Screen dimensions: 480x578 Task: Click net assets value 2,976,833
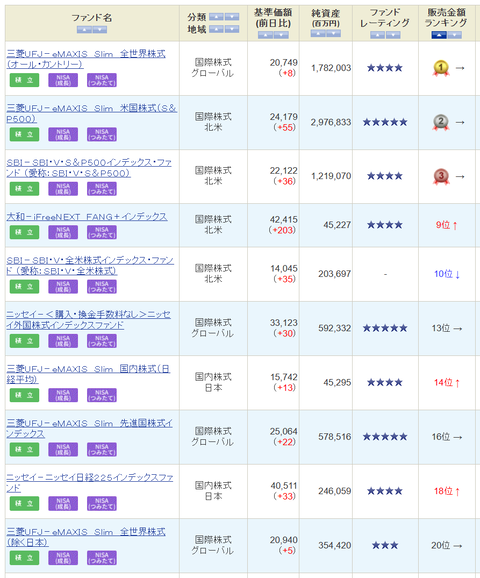(331, 122)
